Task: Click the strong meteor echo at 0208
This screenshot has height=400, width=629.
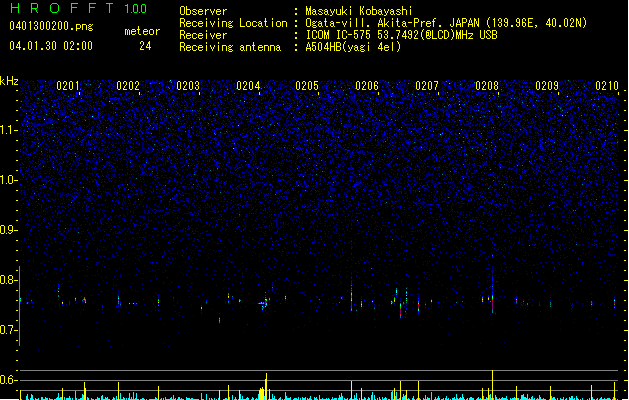Action: [x=493, y=291]
